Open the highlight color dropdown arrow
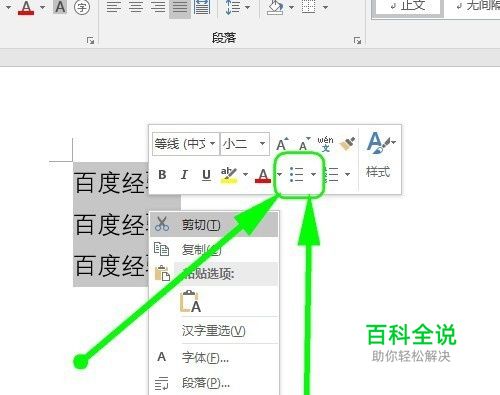This screenshot has width=500, height=395. pyautogui.click(x=245, y=174)
